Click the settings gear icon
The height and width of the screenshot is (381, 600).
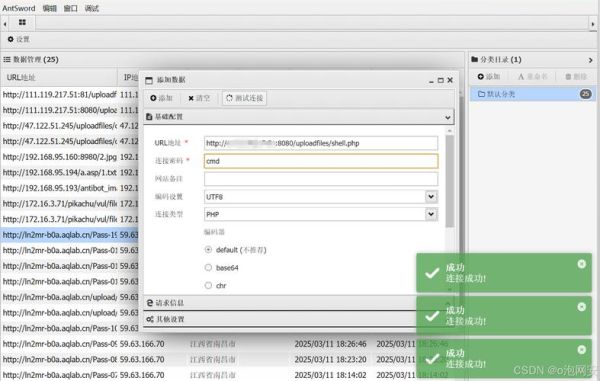pos(11,39)
